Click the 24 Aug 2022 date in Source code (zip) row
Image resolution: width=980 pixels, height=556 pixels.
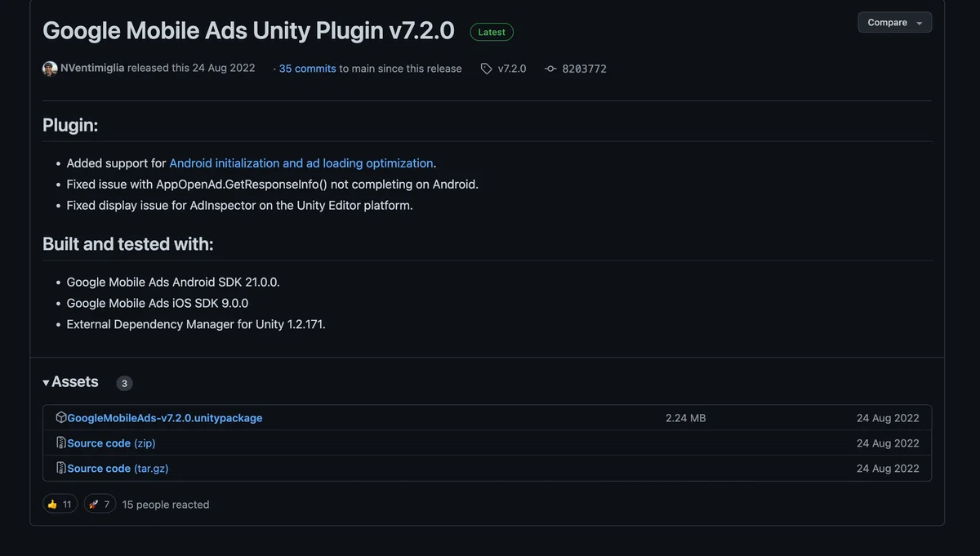click(x=888, y=443)
